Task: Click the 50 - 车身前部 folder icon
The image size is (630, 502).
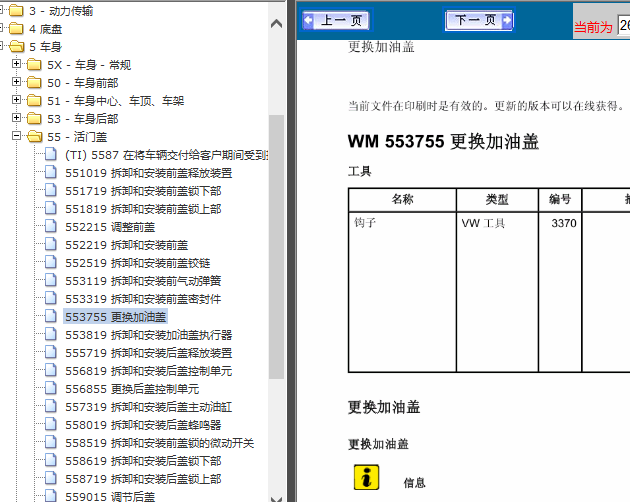Action: pos(34,82)
